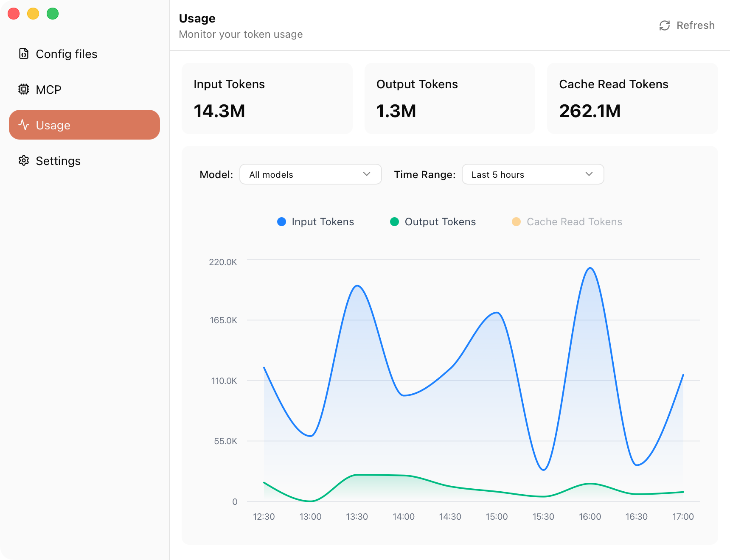Open the Time Range dropdown
This screenshot has height=560, width=730.
(x=533, y=174)
